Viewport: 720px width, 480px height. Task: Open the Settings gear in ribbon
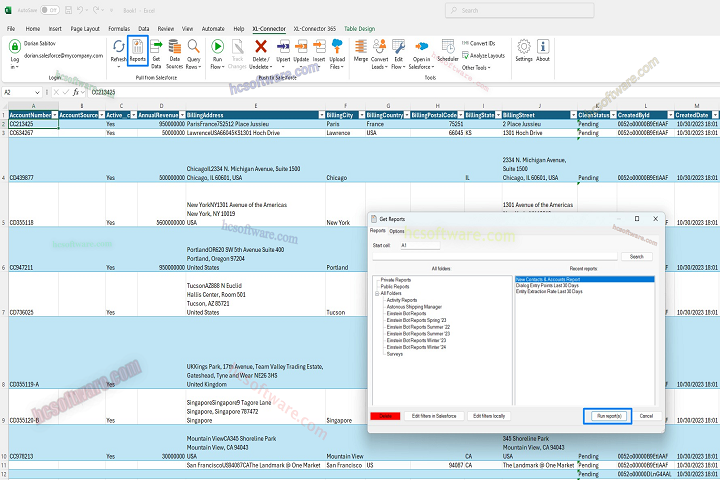tap(524, 50)
